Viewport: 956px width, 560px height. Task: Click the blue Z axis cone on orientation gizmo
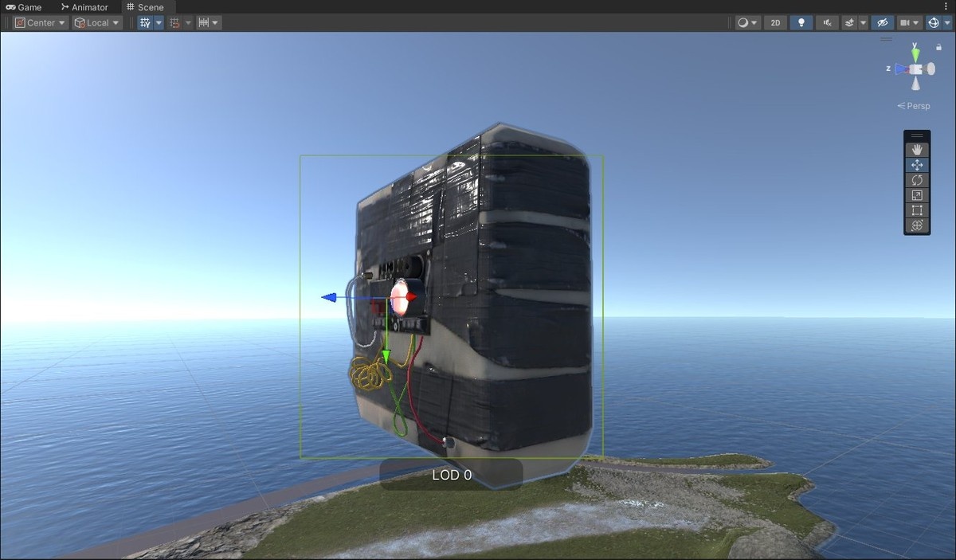[901, 69]
